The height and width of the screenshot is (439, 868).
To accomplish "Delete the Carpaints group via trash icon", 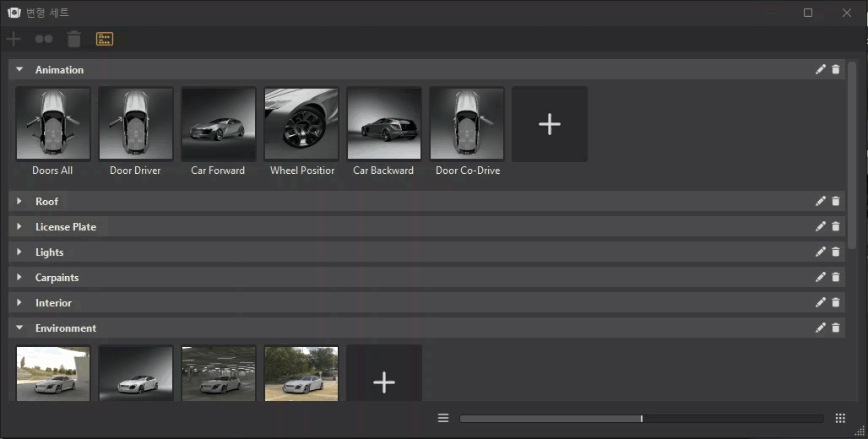I will pyautogui.click(x=836, y=278).
